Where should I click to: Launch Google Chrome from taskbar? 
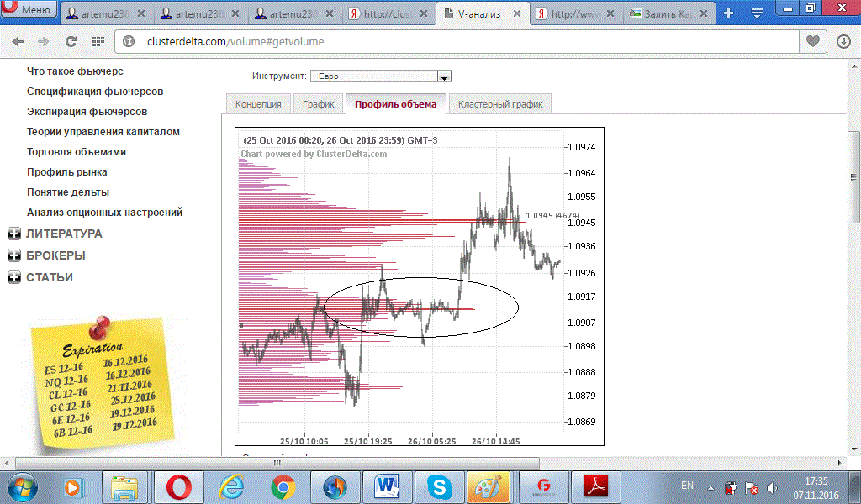tap(283, 487)
